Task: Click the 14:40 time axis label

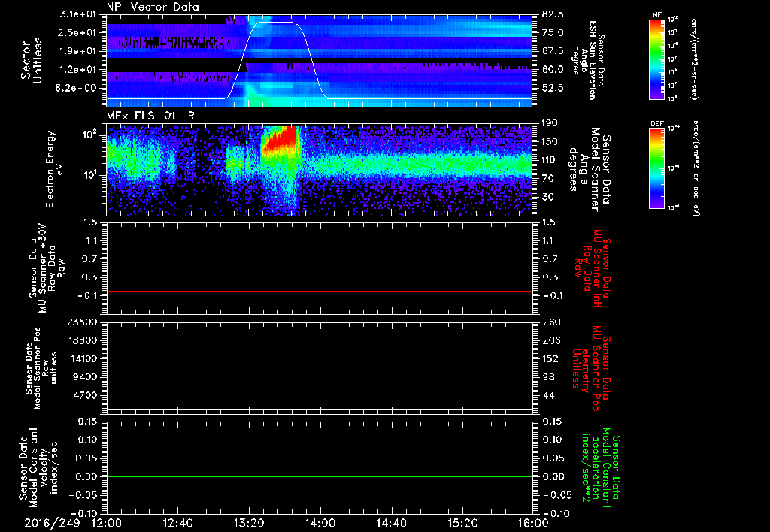Action: click(x=391, y=524)
